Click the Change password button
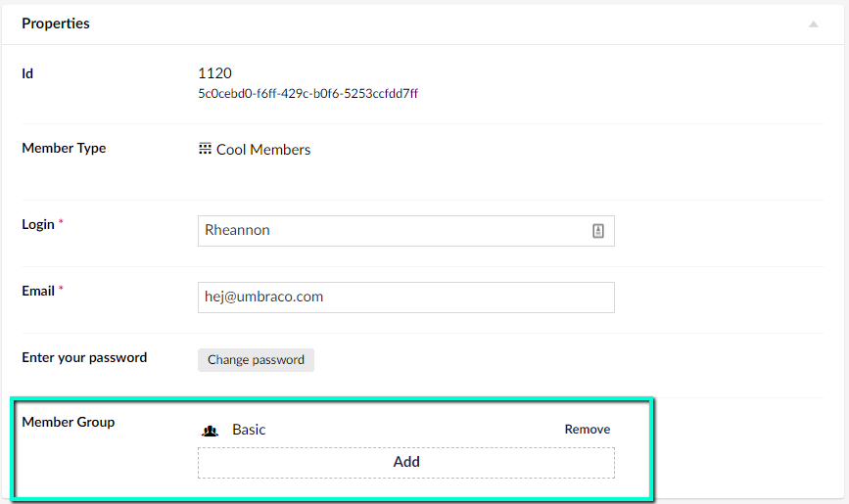Viewport: 849px width, 504px height. [x=256, y=360]
